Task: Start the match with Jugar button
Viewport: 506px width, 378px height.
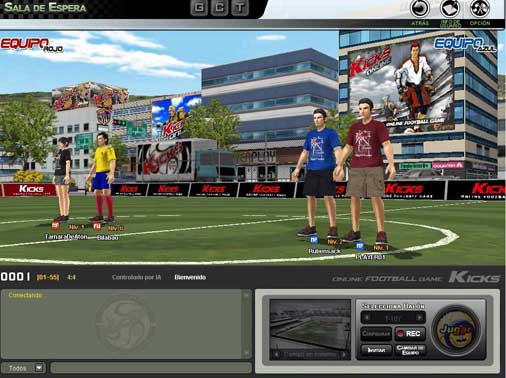Action: click(456, 330)
